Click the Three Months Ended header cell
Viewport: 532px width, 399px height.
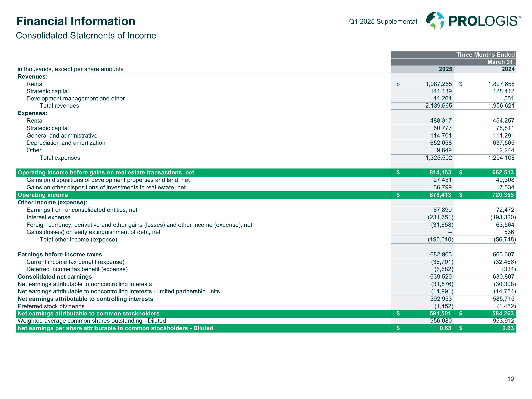coord(485,55)
